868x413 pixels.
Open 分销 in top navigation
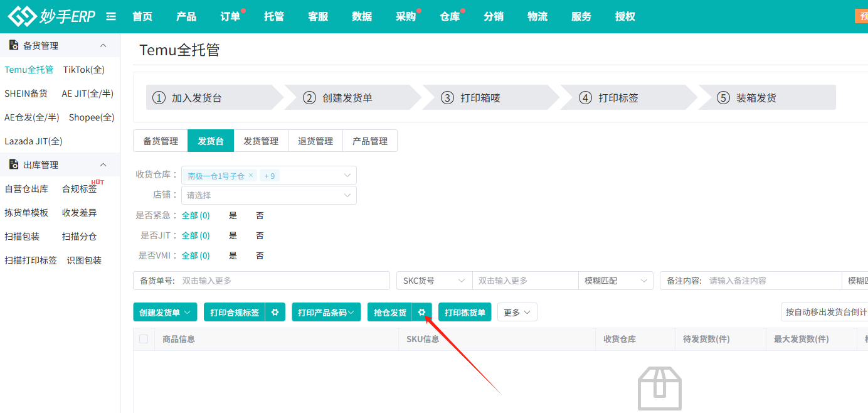coord(494,16)
